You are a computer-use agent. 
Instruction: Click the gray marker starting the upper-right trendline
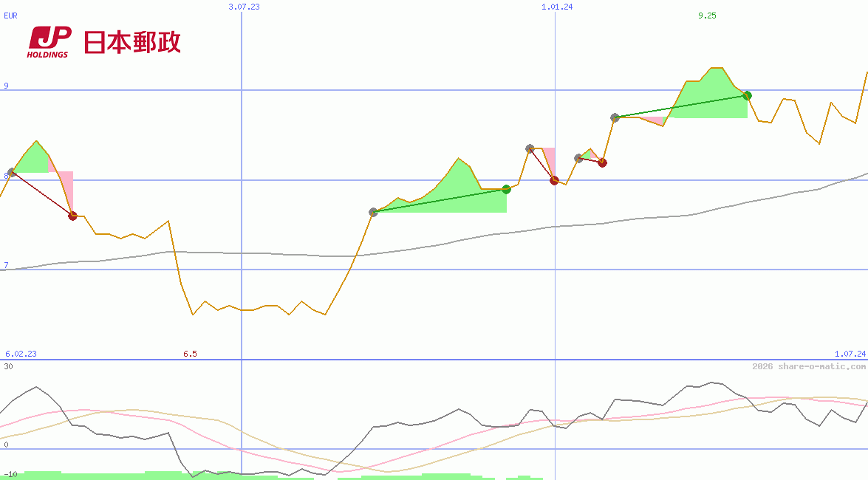point(614,116)
